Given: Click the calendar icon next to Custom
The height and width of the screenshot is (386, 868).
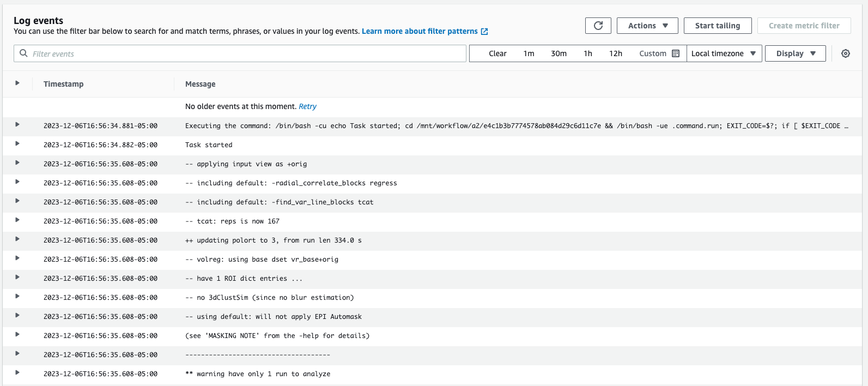Looking at the screenshot, I should [676, 53].
